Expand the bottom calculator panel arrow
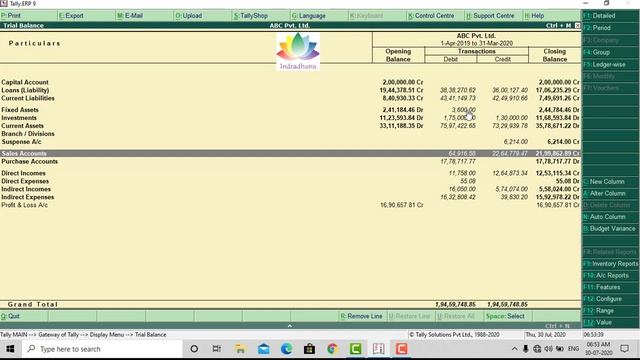The width and height of the screenshot is (640, 360). pos(290,326)
